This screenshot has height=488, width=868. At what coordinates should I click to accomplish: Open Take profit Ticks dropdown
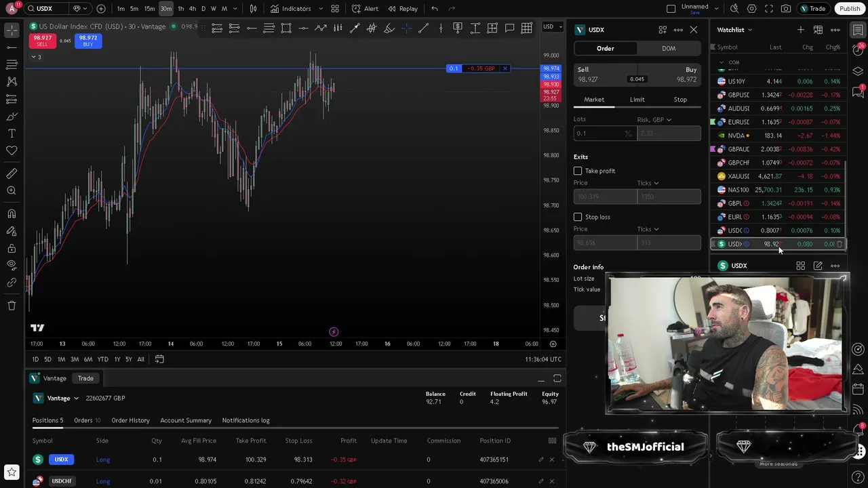pos(648,183)
